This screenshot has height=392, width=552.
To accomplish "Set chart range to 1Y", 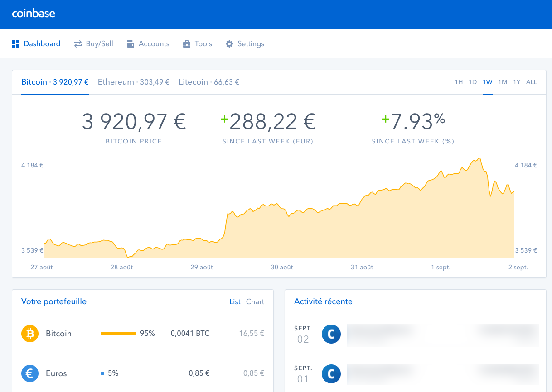I will coord(517,82).
